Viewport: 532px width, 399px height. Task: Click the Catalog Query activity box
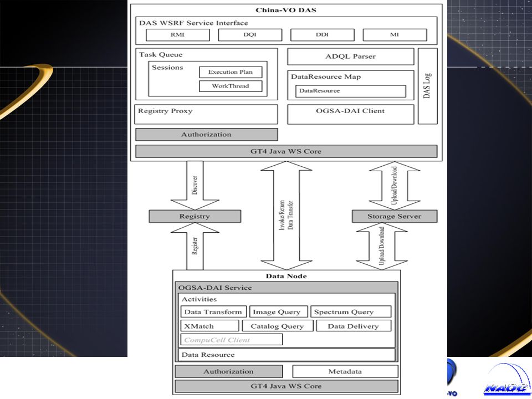(x=277, y=326)
